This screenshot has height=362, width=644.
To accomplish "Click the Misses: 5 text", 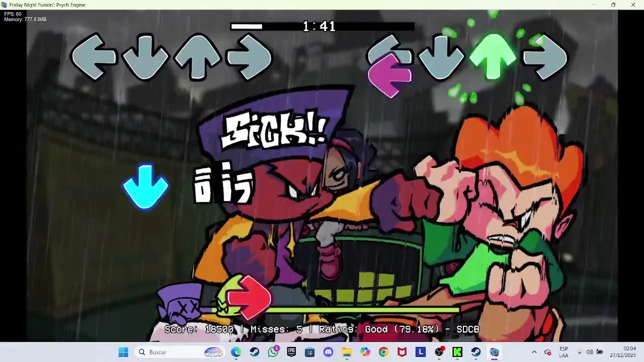I will [x=277, y=329].
